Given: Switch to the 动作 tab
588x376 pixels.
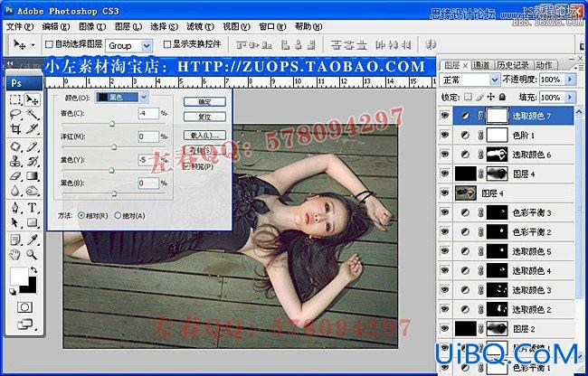Looking at the screenshot, I should point(544,65).
